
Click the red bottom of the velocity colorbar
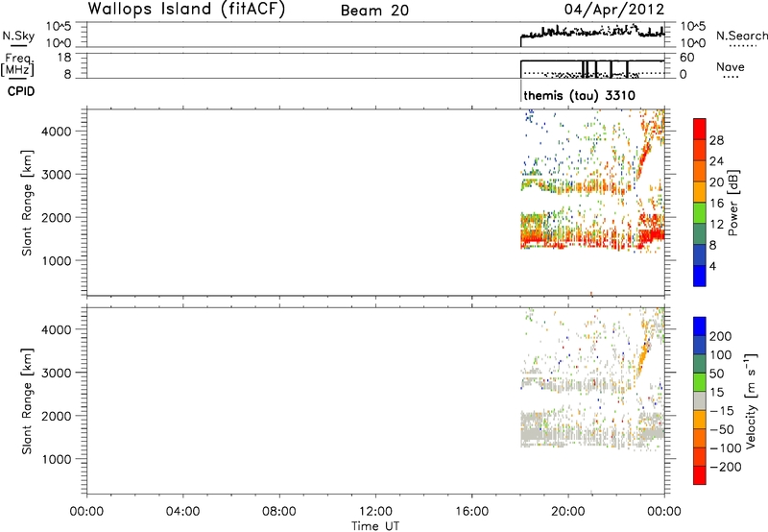pos(700,475)
